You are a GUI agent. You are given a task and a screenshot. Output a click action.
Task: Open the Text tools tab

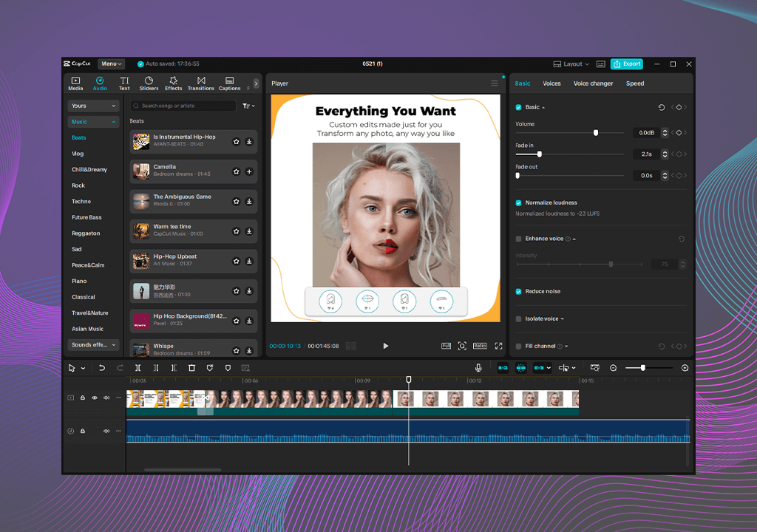click(x=124, y=83)
